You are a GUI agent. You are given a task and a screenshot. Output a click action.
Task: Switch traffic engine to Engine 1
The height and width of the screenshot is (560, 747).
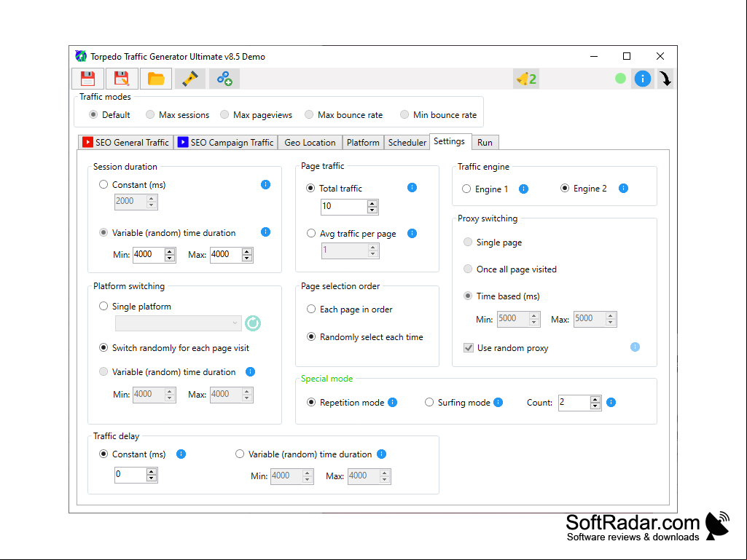click(x=485, y=189)
